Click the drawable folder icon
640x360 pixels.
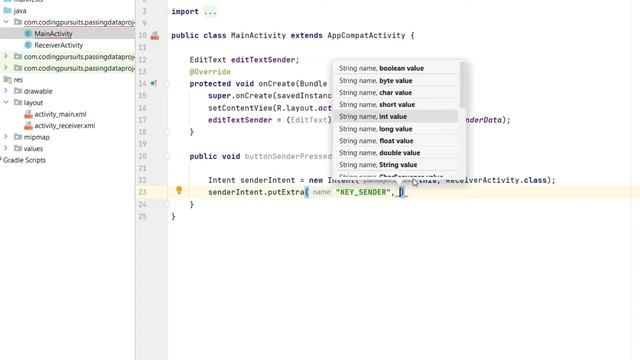coord(18,91)
